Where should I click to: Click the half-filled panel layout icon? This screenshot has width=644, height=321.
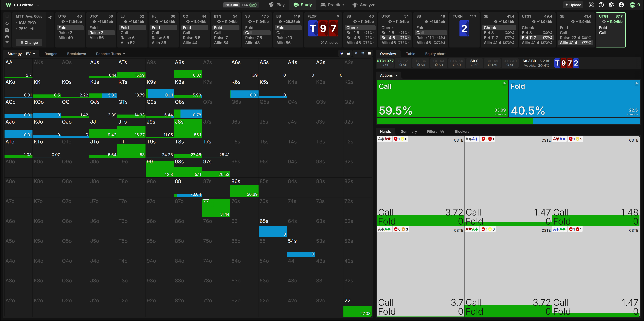click(348, 53)
